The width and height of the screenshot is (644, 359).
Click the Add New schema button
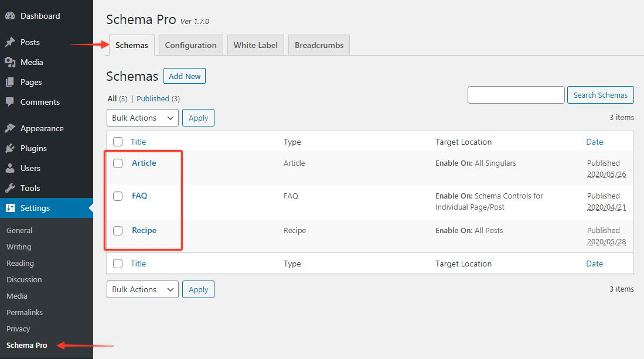pos(184,76)
